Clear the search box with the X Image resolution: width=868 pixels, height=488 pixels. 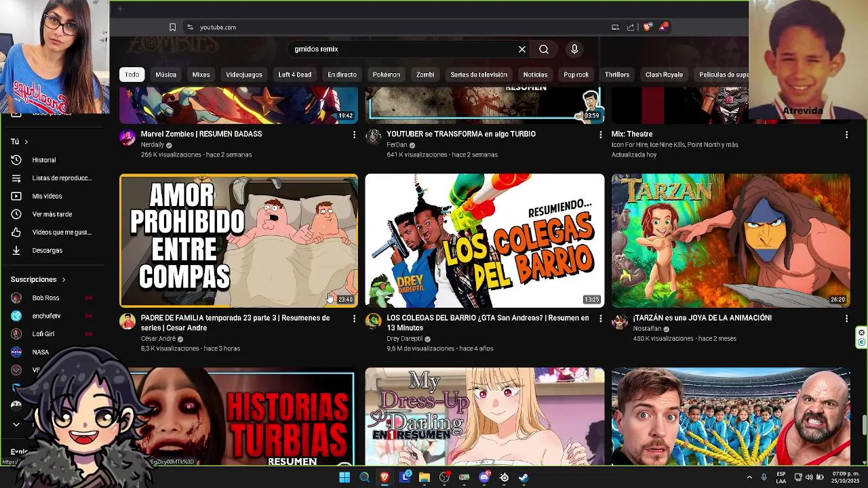522,49
